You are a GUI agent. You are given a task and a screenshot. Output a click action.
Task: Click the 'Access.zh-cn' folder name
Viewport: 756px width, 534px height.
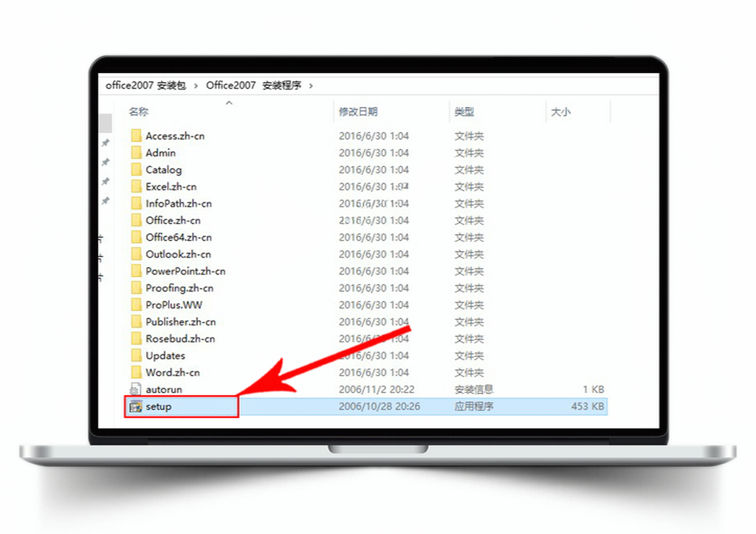point(175,136)
